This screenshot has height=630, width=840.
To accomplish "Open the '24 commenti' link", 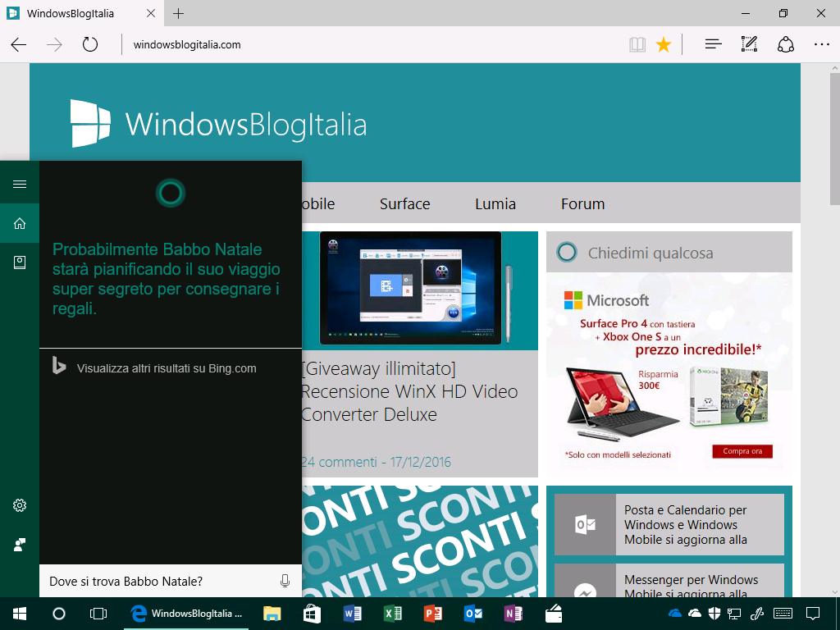I will click(x=340, y=462).
